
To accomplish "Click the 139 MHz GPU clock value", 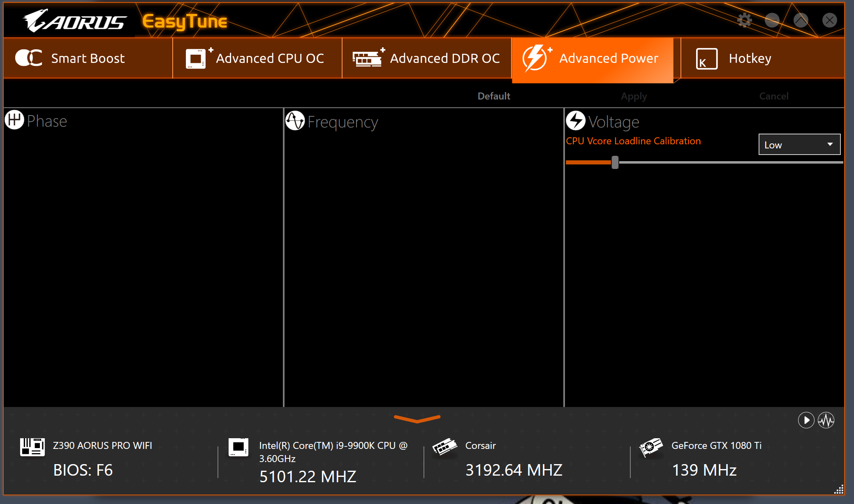I will pos(704,470).
